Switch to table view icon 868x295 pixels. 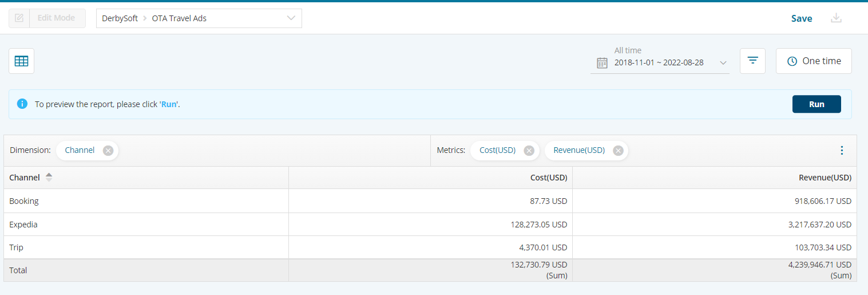click(21, 61)
